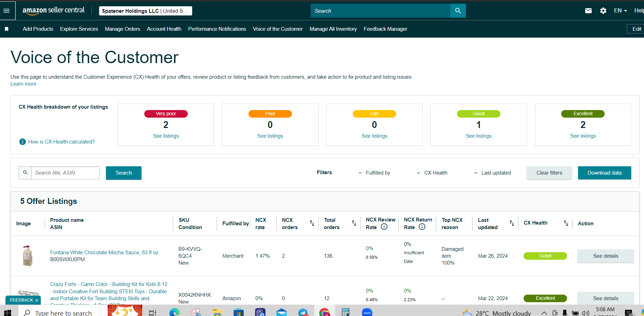644x316 pixels.
Task: See details for Crazy Forts Camo listing
Action: coord(606,298)
